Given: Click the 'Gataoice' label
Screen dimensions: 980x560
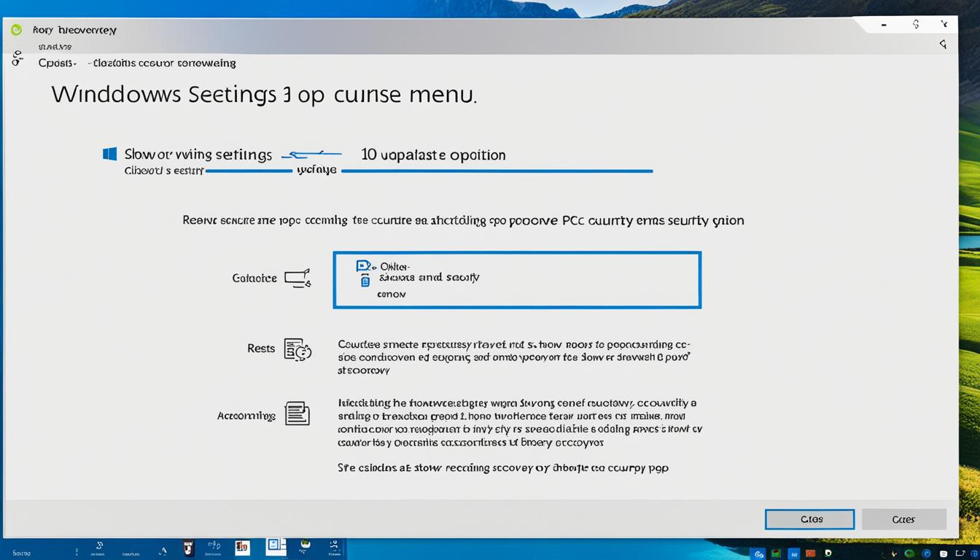Looking at the screenshot, I should click(254, 278).
